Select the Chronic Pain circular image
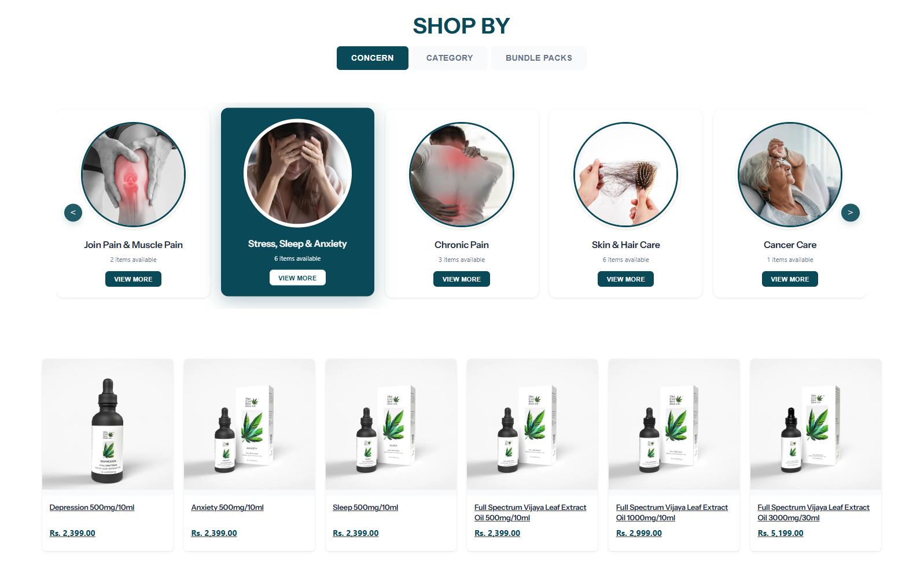Image resolution: width=924 pixels, height=566 pixels. (x=462, y=174)
